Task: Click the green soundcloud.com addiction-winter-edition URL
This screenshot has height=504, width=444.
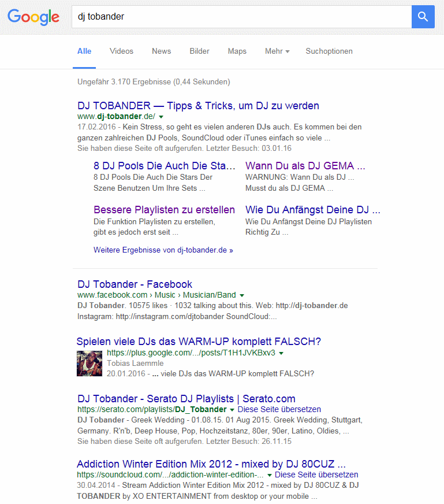Action: (170, 475)
